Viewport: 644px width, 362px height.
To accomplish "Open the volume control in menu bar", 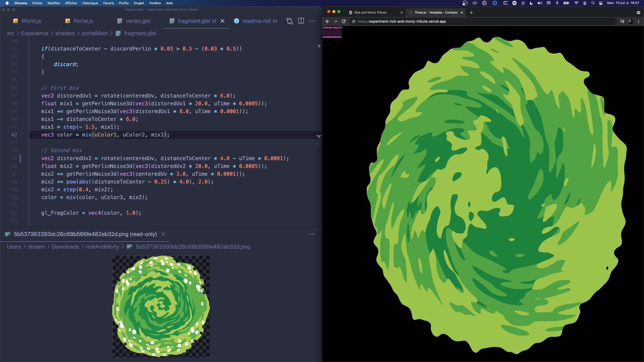I will tap(540, 3).
